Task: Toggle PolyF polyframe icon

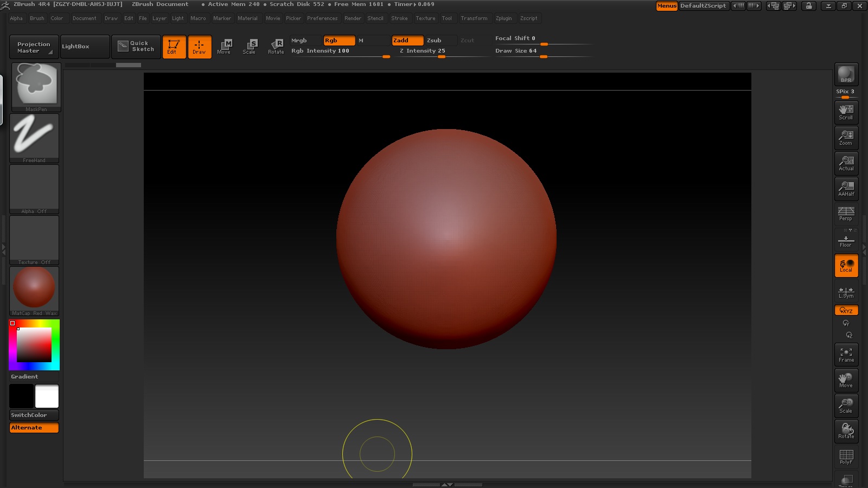Action: pyautogui.click(x=846, y=457)
